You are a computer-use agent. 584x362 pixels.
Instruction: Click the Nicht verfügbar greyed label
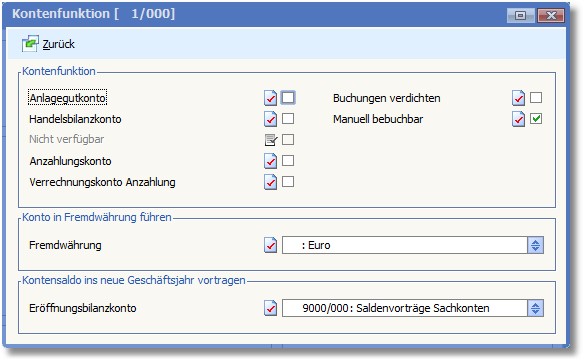pos(66,139)
